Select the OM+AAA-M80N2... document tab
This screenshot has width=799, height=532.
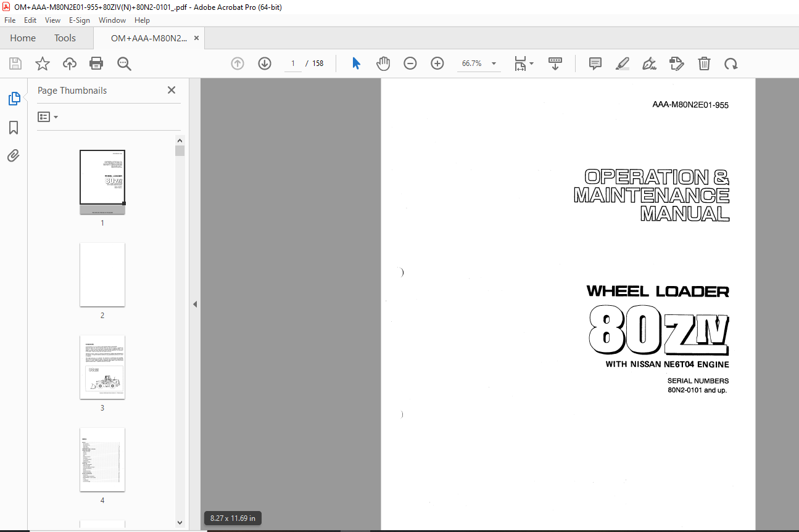(149, 38)
